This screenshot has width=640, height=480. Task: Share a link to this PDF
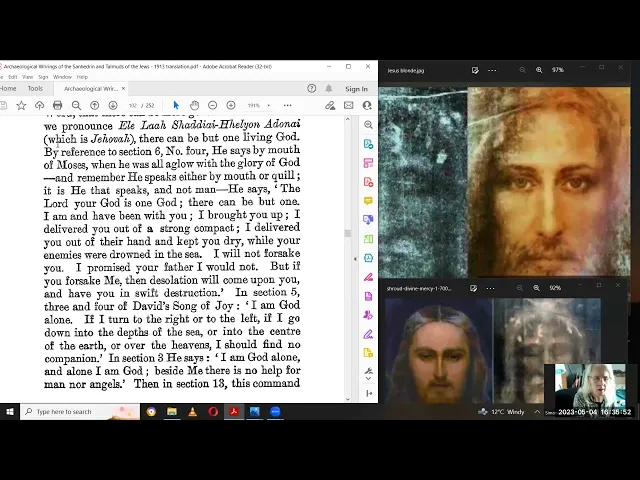point(330,106)
